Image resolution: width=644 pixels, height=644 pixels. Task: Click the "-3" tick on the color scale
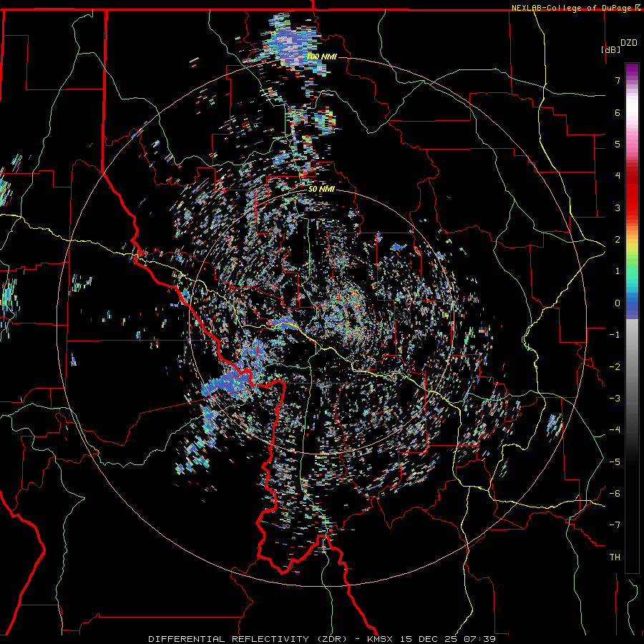coord(615,399)
